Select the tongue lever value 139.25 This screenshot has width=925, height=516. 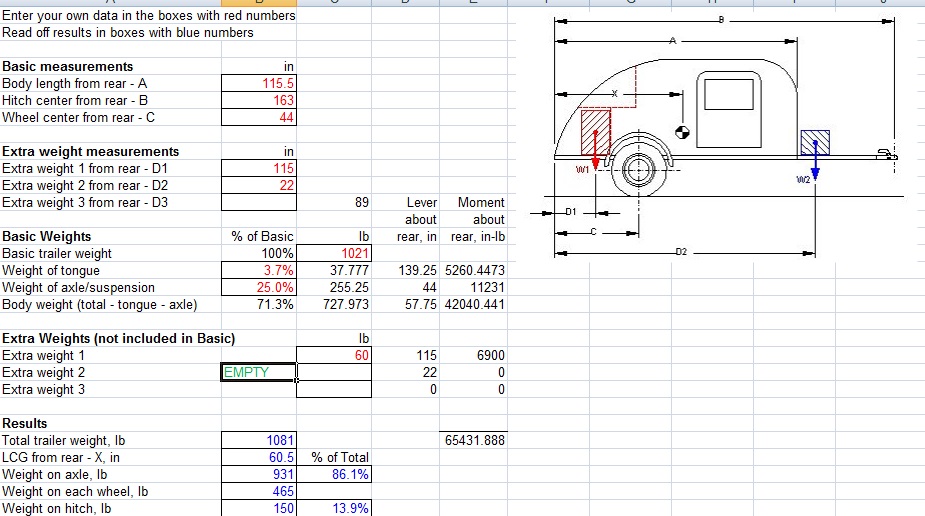click(405, 270)
